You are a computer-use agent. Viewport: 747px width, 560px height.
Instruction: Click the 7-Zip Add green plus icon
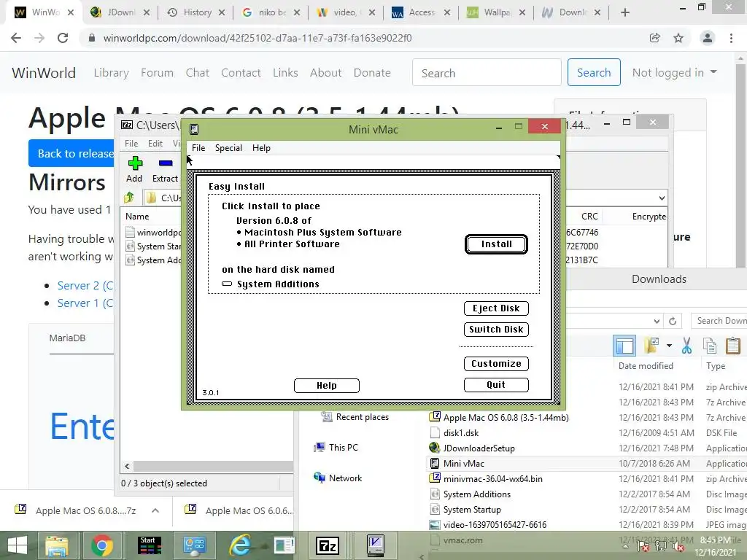tap(135, 163)
